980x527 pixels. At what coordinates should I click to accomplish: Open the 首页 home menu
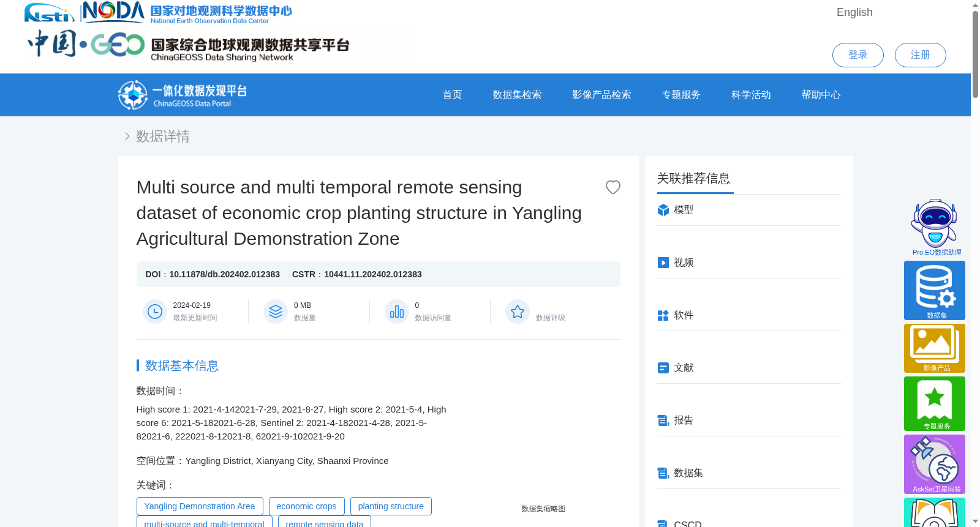pyautogui.click(x=452, y=95)
